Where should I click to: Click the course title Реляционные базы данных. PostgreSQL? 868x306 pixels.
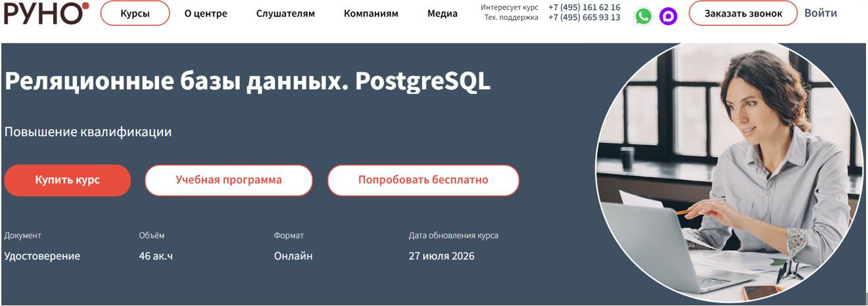click(247, 82)
